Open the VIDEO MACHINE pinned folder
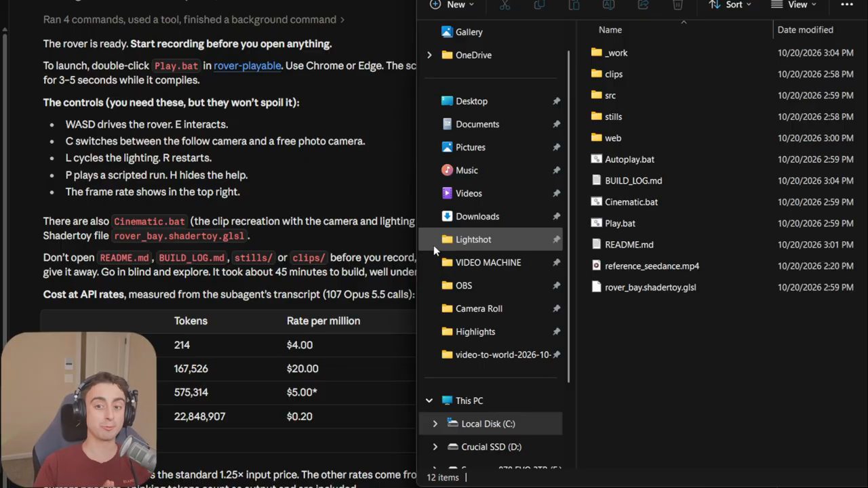Screen dimensions: 868x488 tap(488, 262)
